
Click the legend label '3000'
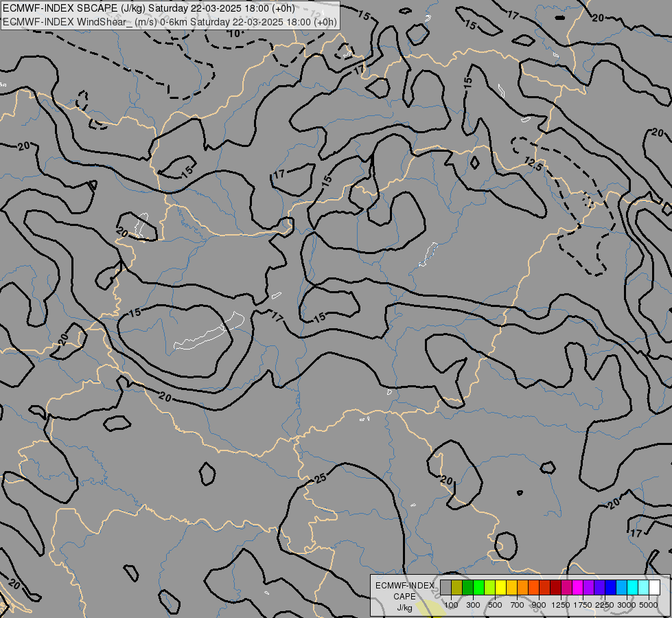point(627,605)
